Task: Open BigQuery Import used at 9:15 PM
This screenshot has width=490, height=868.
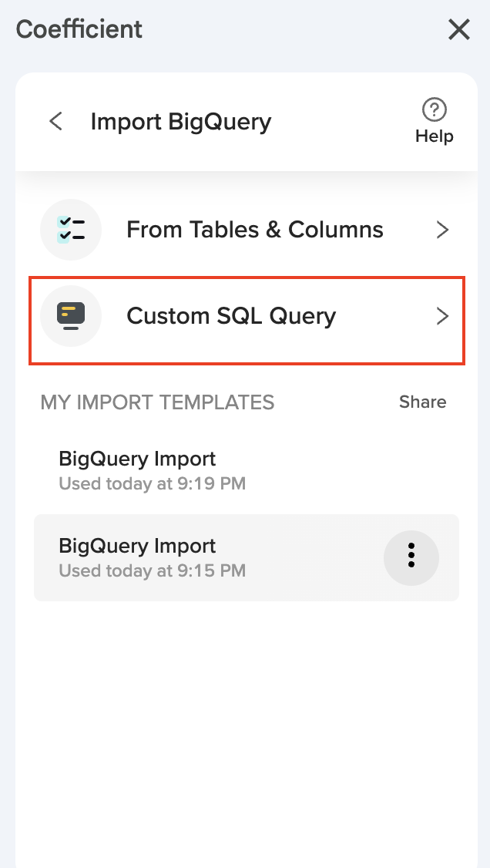Action: pyautogui.click(x=137, y=546)
